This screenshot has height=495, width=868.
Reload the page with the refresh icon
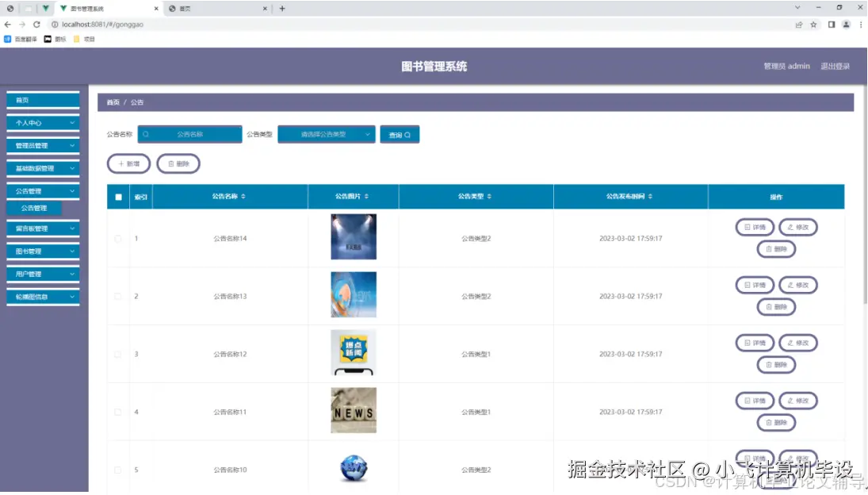36,25
